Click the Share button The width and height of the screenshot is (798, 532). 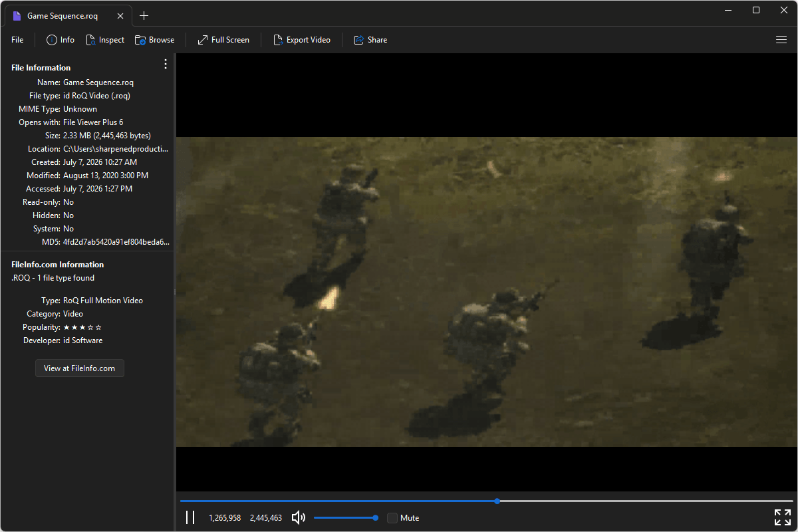pyautogui.click(x=370, y=40)
